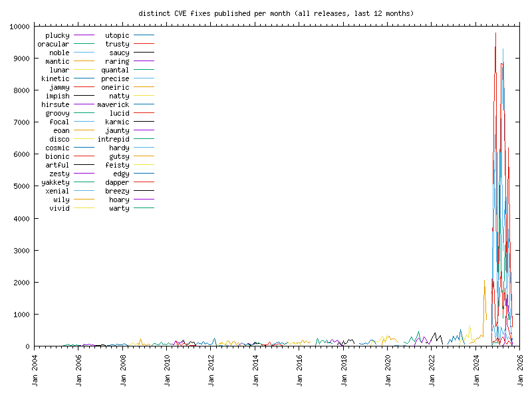The width and height of the screenshot is (532, 399).
Task: Pick the 'warty' legend entry
Action: (x=119, y=208)
